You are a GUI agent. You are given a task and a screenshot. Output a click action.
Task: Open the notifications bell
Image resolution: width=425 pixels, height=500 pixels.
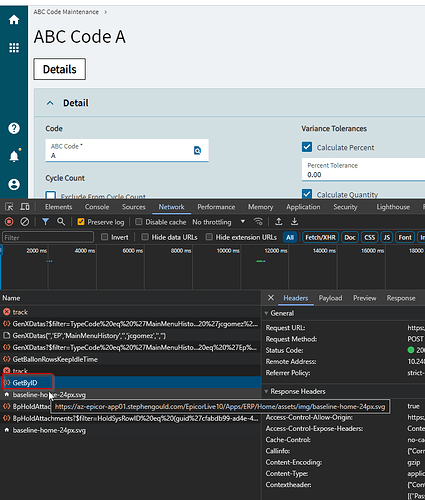14,156
